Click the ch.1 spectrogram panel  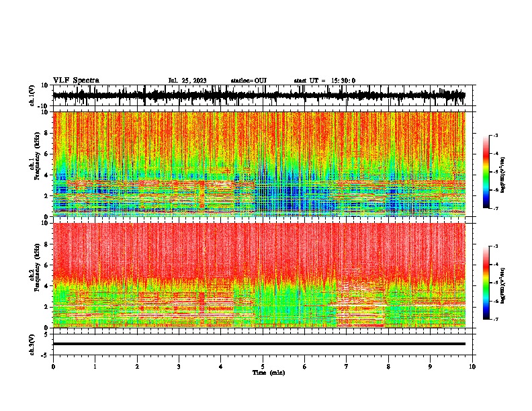[x=259, y=164]
